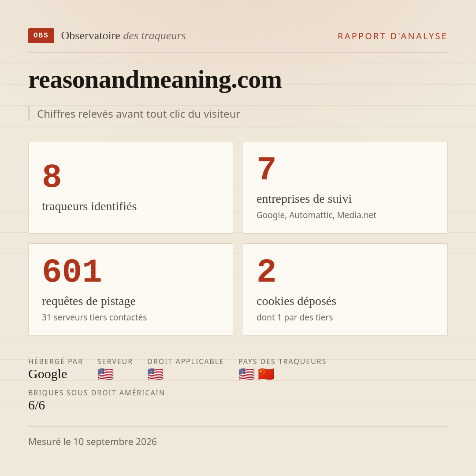Click 'Google, Automattic, Media.net' text
The height and width of the screenshot is (476, 476).
(316, 215)
